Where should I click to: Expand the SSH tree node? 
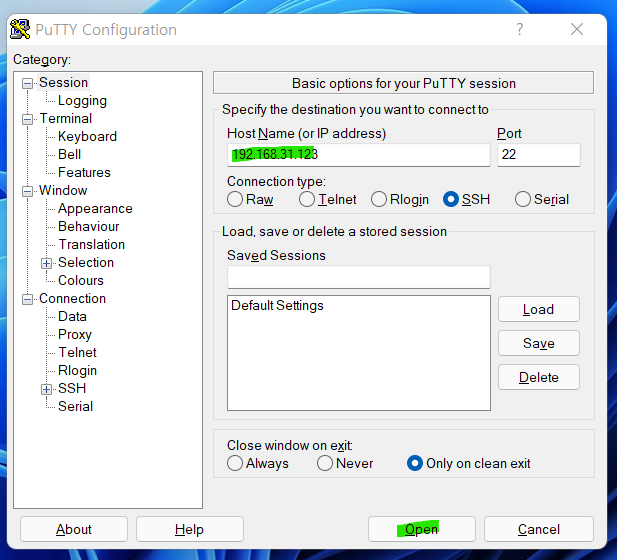[x=46, y=389]
